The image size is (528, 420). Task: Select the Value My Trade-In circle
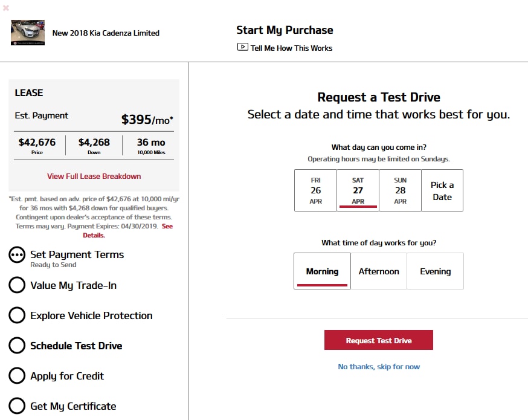(x=17, y=285)
